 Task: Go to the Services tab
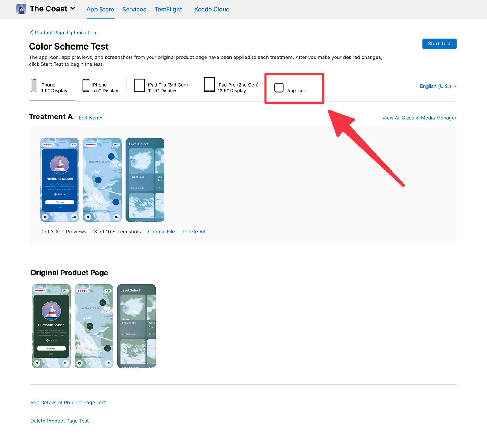pos(134,9)
